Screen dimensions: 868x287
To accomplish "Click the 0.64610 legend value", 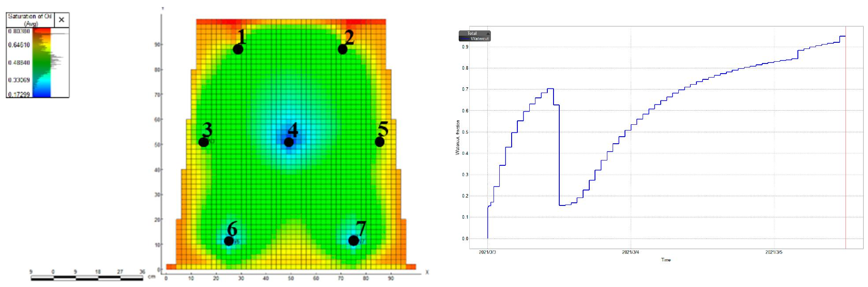I will point(19,45).
